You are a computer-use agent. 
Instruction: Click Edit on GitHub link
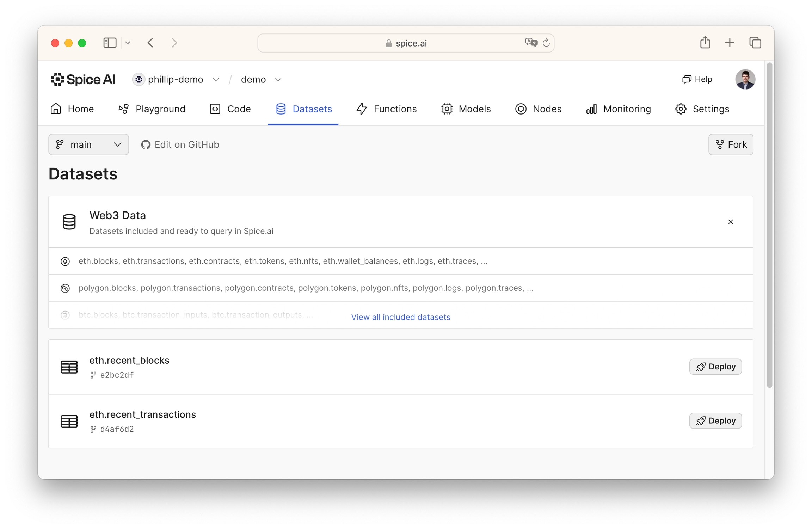pos(180,144)
